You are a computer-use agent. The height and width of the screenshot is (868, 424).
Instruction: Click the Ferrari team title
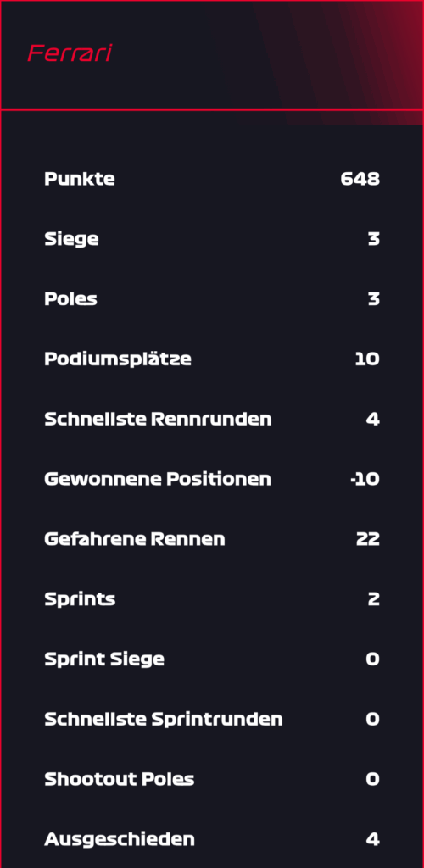pos(70,53)
